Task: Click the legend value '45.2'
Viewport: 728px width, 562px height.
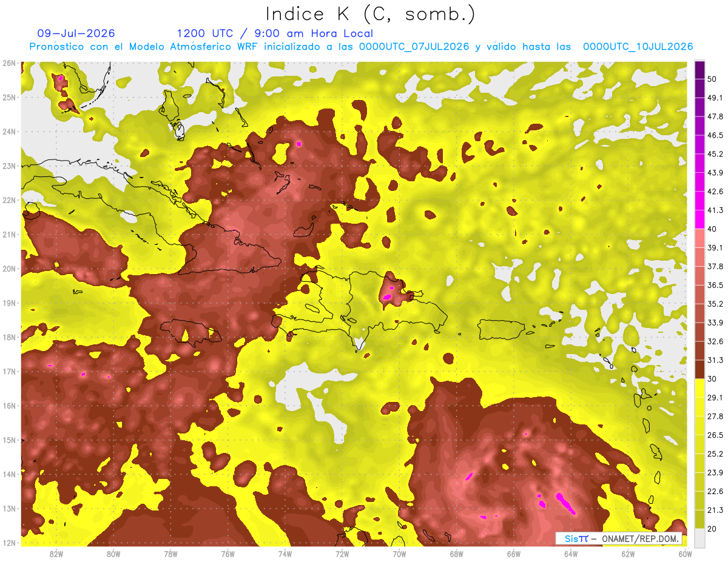Action: click(715, 154)
